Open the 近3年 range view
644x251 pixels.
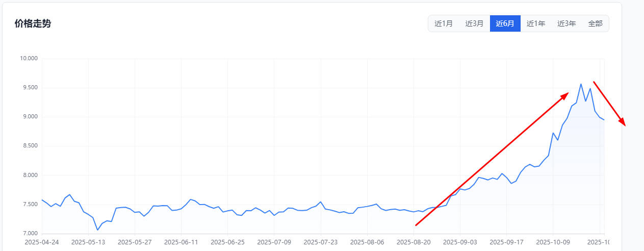566,23
